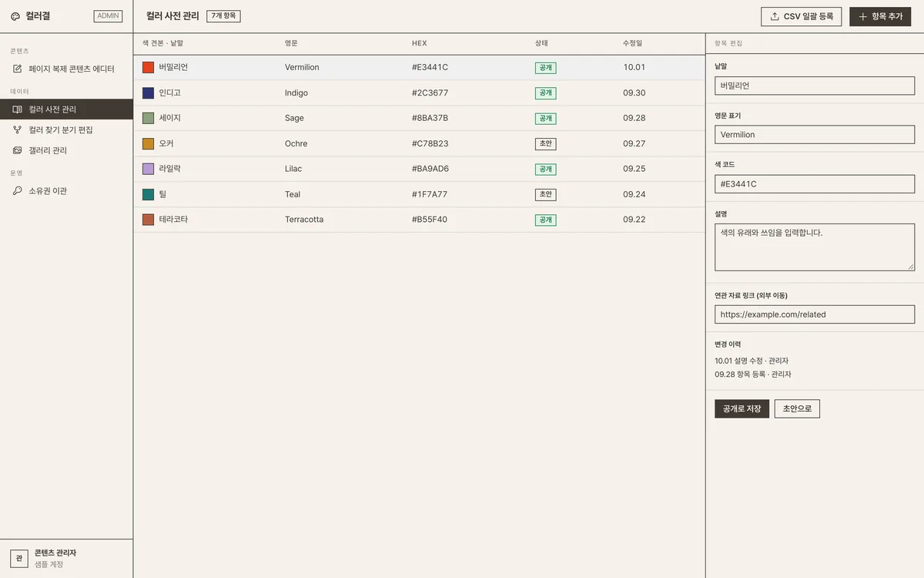The image size is (924, 578).
Task: Click into the 설명 text area
Action: coord(815,247)
